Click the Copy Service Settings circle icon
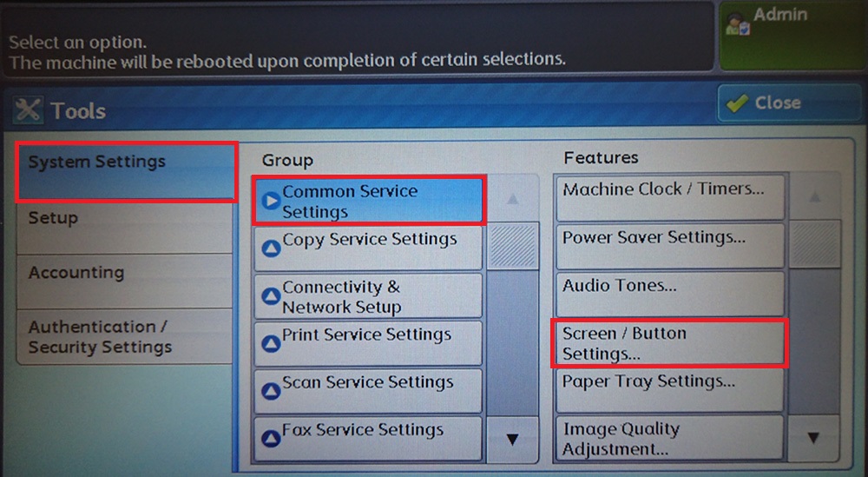 click(x=271, y=248)
